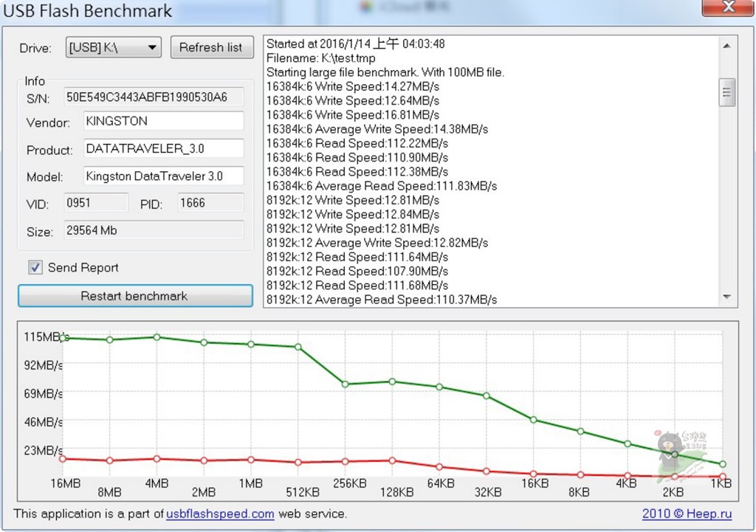Click green read-speed point at 1KB

coord(722,464)
